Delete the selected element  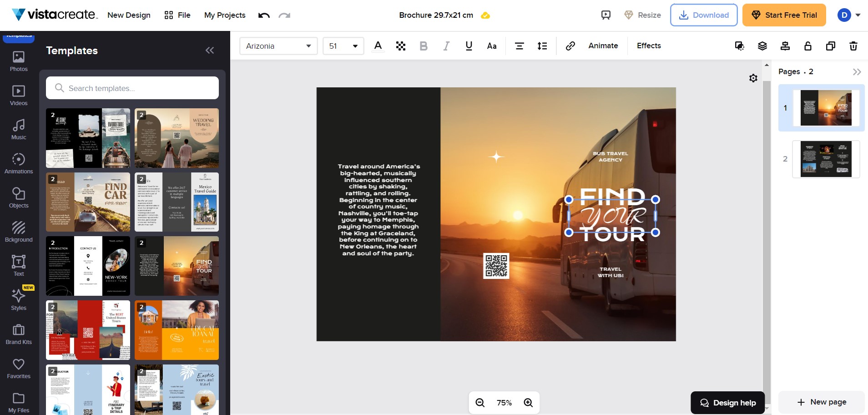[853, 46]
